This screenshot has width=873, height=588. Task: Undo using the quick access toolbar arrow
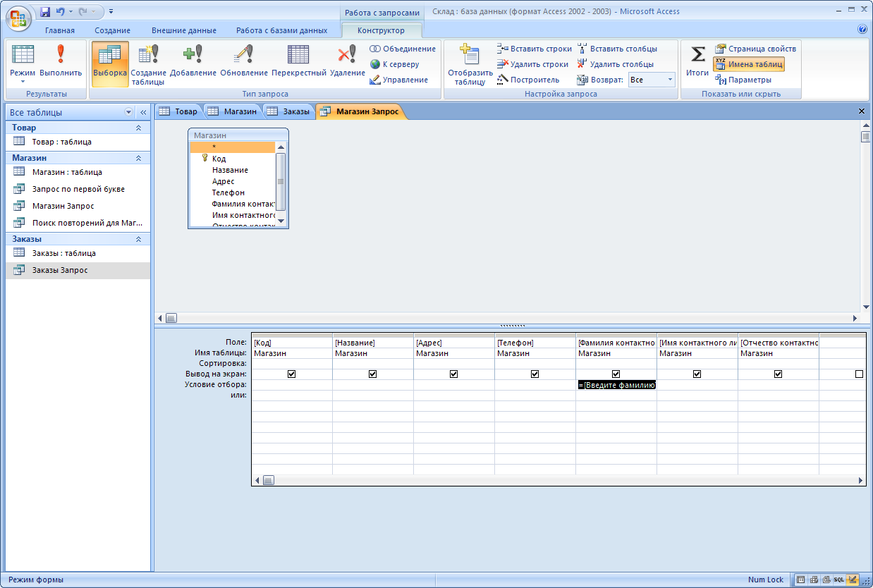(x=61, y=12)
